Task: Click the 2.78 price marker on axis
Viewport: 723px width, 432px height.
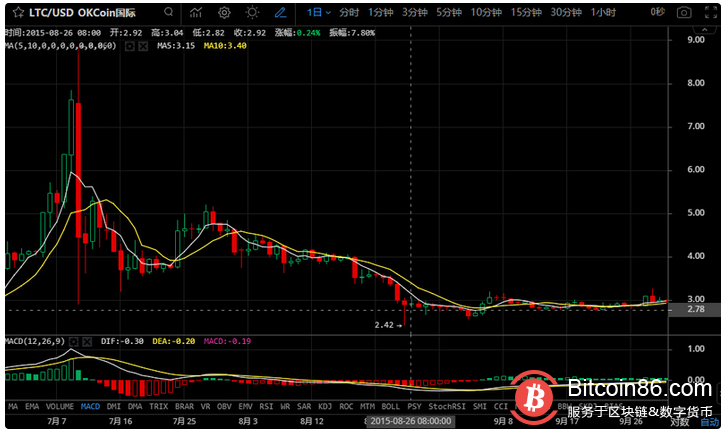Action: (x=695, y=309)
